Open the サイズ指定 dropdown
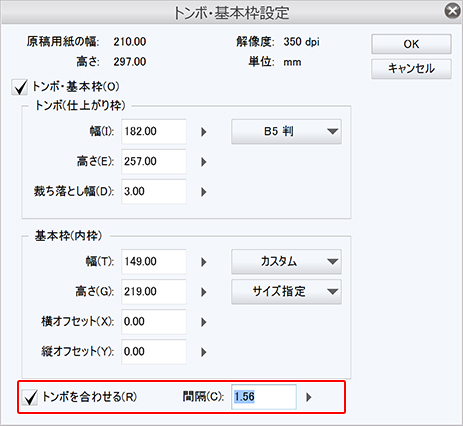Image resolution: width=463 pixels, height=426 pixels. (286, 292)
